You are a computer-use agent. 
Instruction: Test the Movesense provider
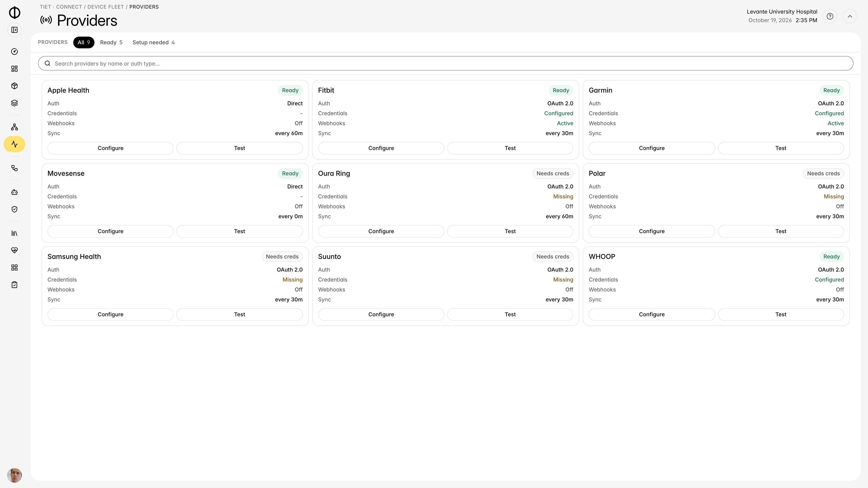pyautogui.click(x=240, y=231)
